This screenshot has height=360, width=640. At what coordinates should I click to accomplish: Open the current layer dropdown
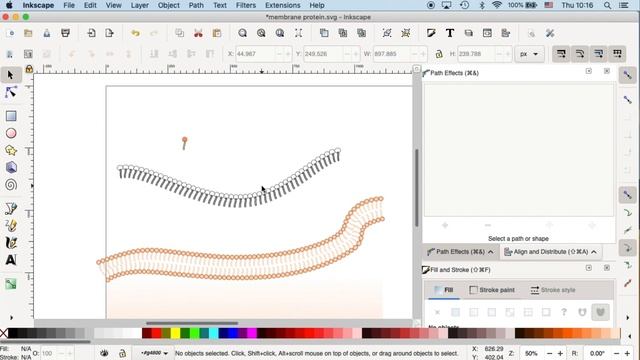[x=154, y=353]
